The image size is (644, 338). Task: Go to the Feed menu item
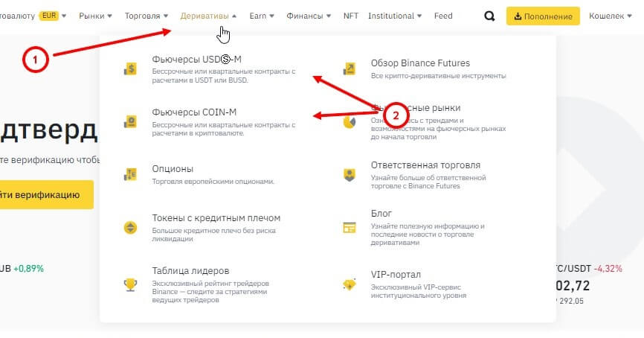point(442,16)
